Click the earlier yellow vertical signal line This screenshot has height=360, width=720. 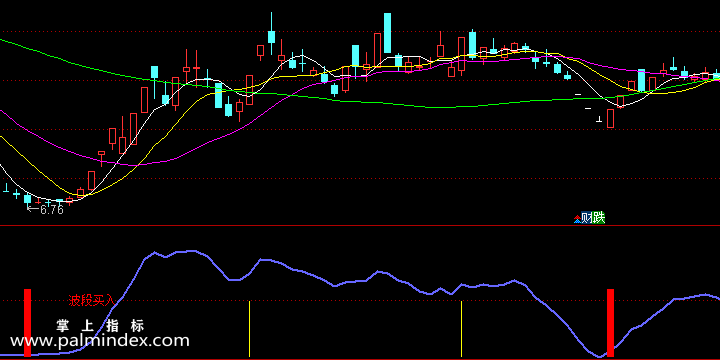249,329
